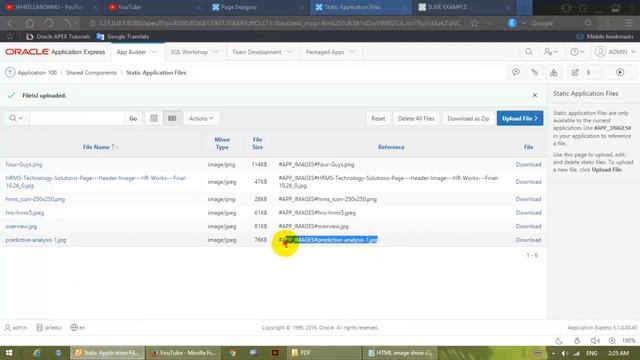Viewport: 640px width, 360px height.
Task: Open the overview.jpg file link
Action: coord(21,226)
